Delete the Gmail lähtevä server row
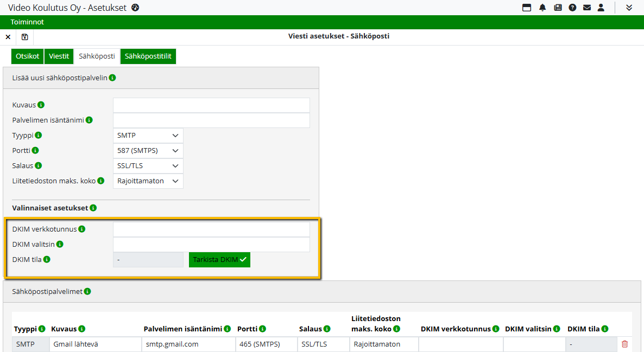Viewport: 644px width, 352px height. 624,344
